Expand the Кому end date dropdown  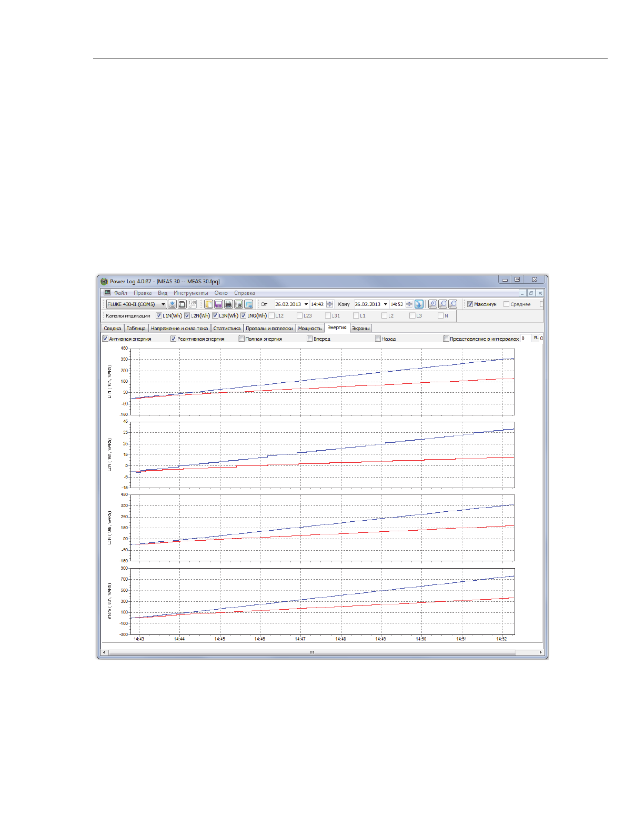click(x=385, y=304)
